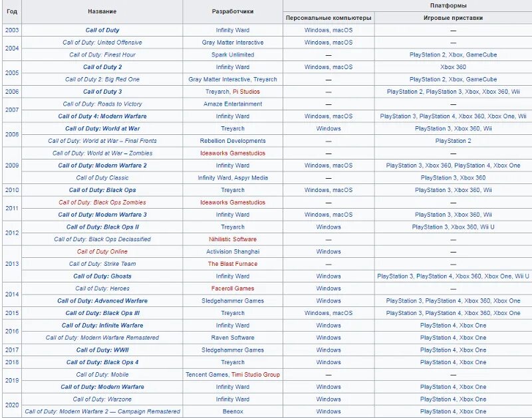
Task: Open Call of Duty: Heroes link
Action: (102, 288)
